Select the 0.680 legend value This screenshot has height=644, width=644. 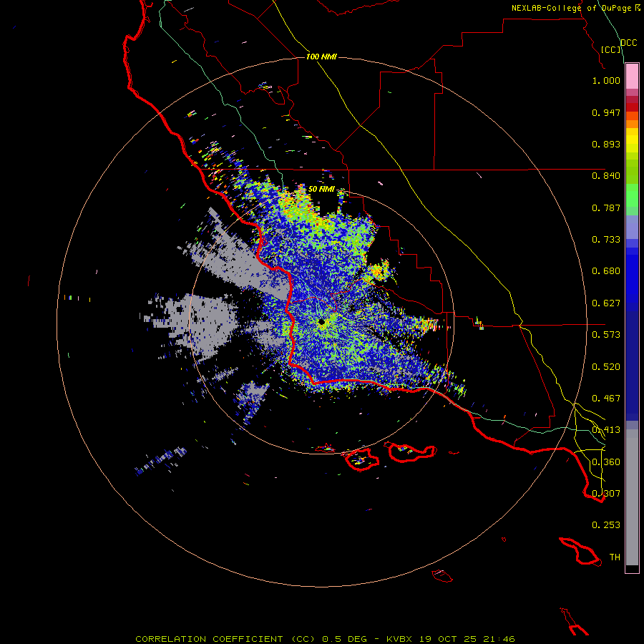coord(606,271)
